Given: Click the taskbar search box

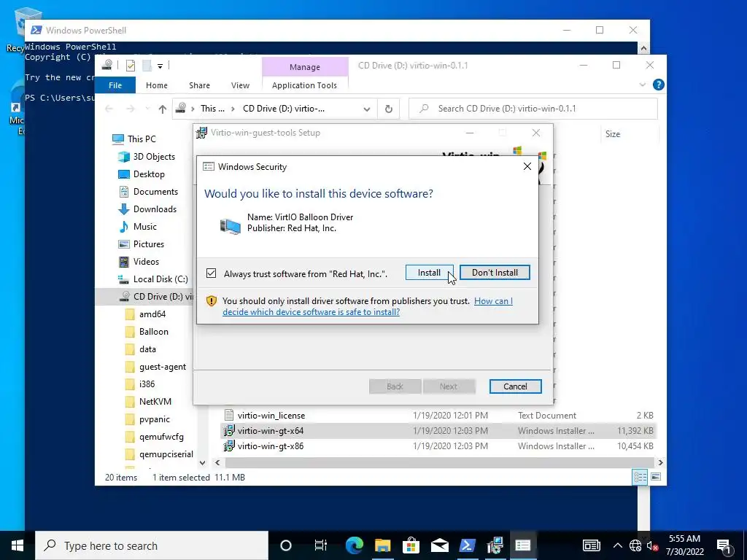Looking at the screenshot, I should tap(152, 545).
